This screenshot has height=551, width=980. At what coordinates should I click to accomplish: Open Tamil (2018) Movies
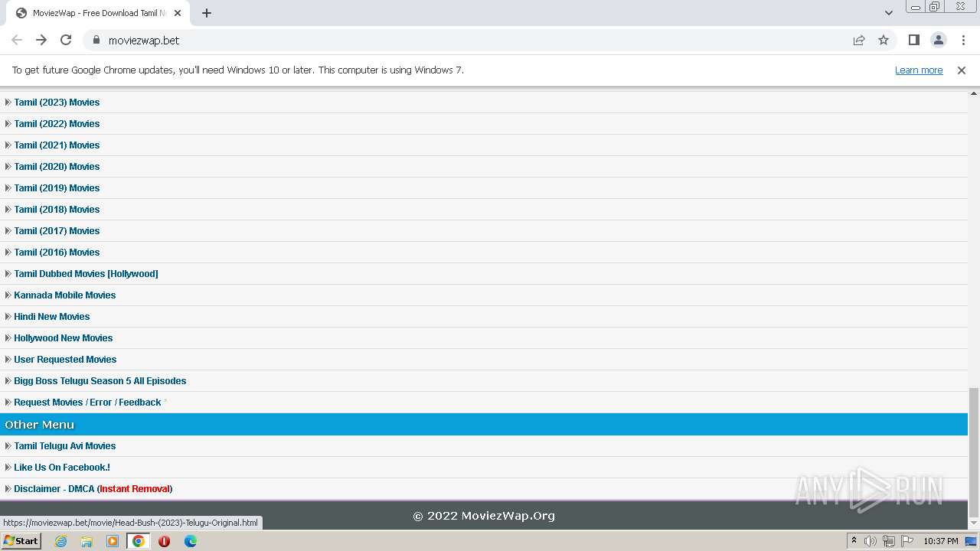click(x=57, y=209)
